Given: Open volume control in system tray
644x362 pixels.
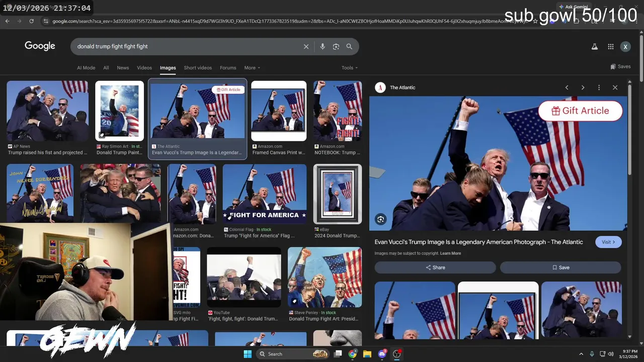Looking at the screenshot, I should 611,354.
